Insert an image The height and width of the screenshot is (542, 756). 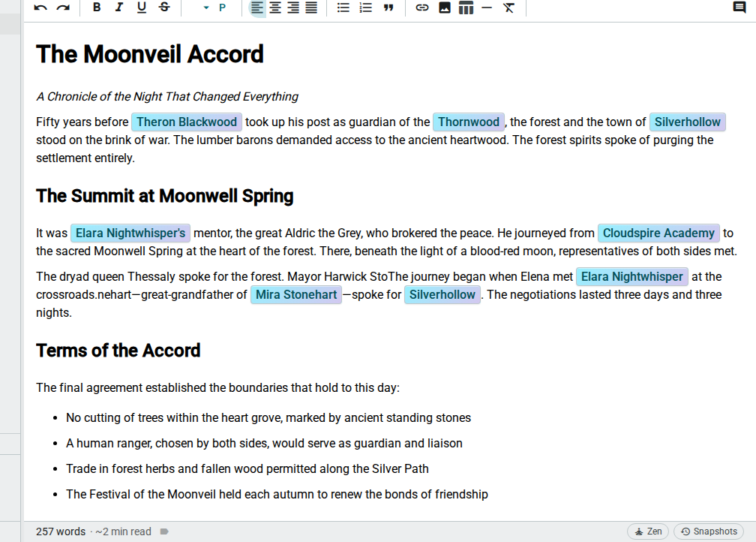point(445,8)
